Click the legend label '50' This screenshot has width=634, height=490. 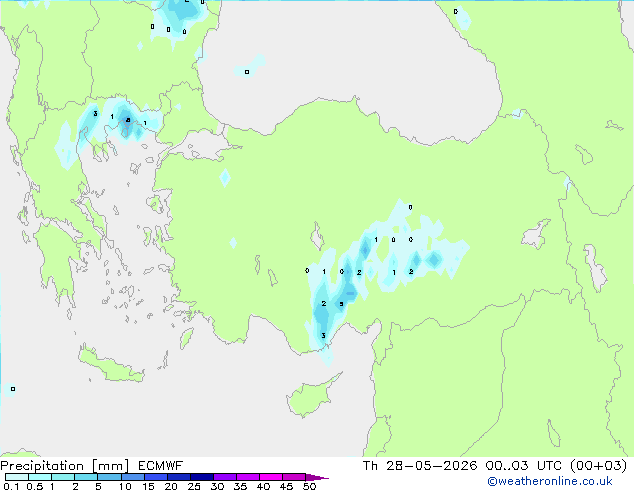pyautogui.click(x=310, y=486)
